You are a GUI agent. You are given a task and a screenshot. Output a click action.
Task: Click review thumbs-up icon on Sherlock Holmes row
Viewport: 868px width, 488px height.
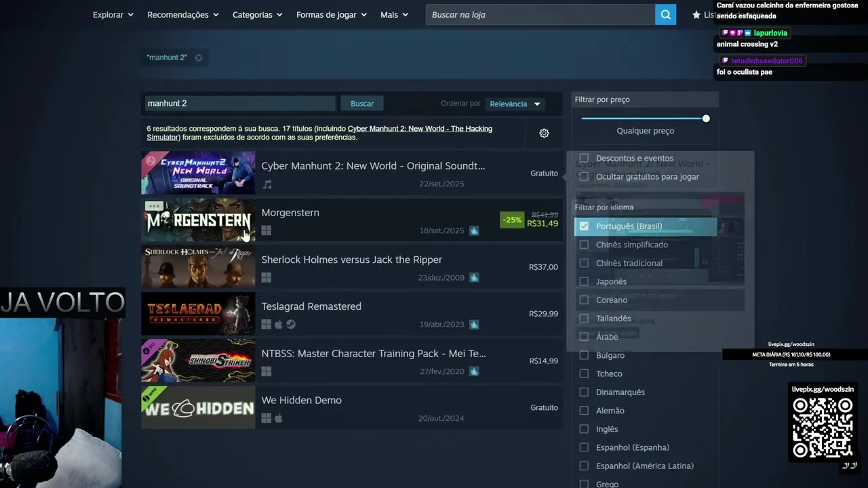tap(474, 277)
